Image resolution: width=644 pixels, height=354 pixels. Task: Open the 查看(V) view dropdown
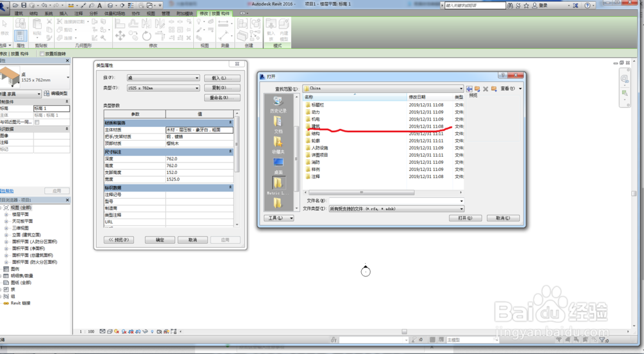pyautogui.click(x=511, y=88)
